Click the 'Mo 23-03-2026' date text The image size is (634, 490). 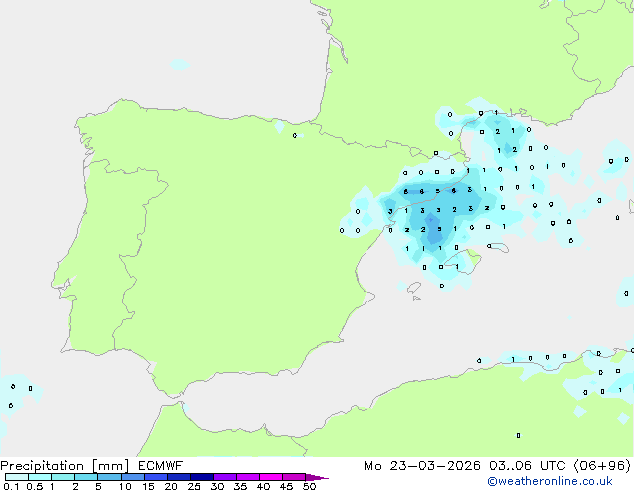coord(422,466)
